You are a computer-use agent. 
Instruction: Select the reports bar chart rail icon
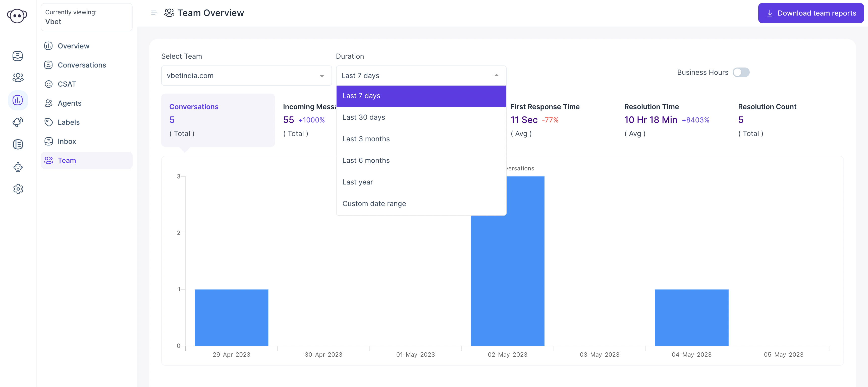point(18,100)
